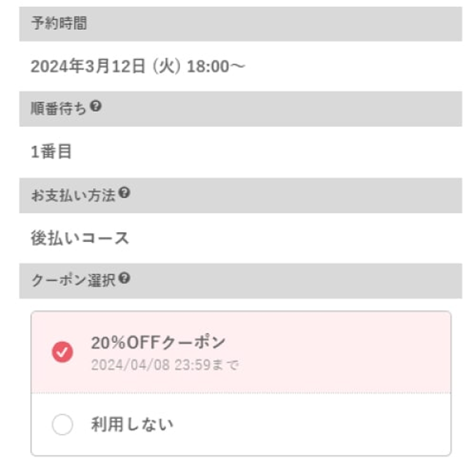Click the 18:00〜 reservation time
476x476 pixels.
[x=216, y=66]
